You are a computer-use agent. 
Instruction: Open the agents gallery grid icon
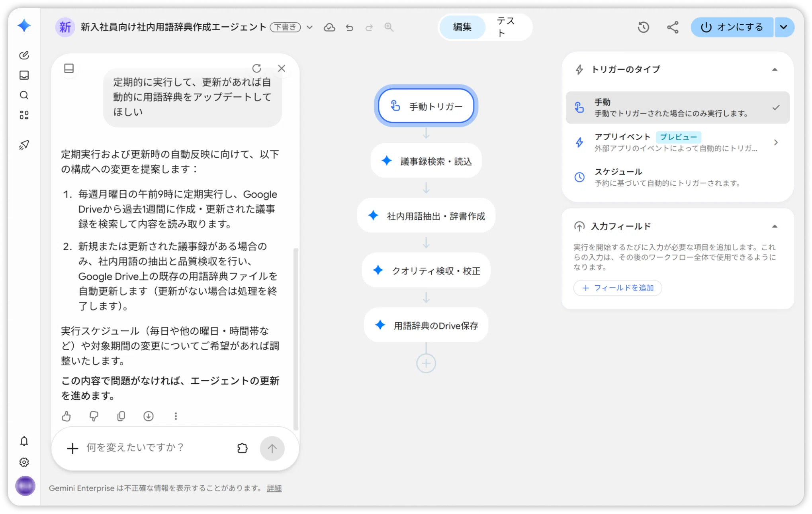(24, 115)
